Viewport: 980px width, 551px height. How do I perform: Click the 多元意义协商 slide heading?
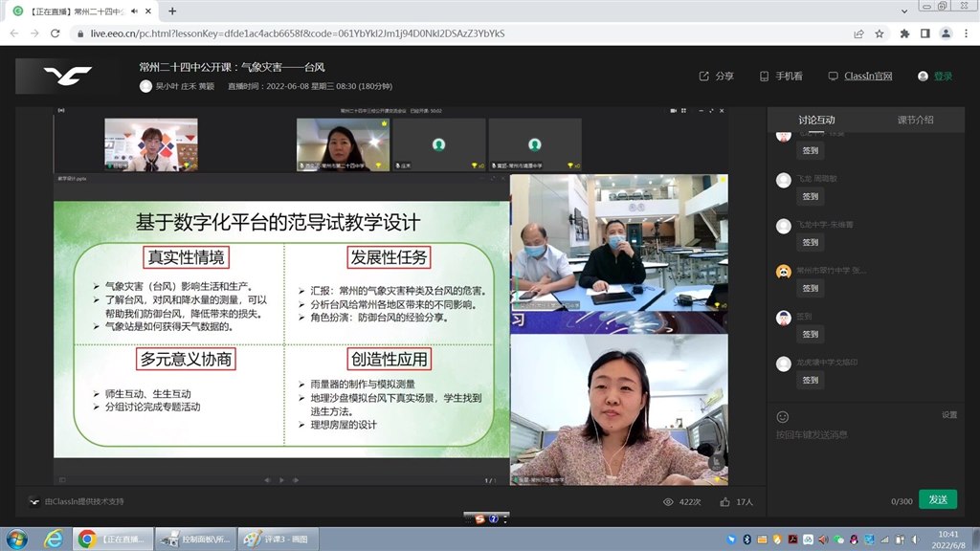[x=187, y=360]
